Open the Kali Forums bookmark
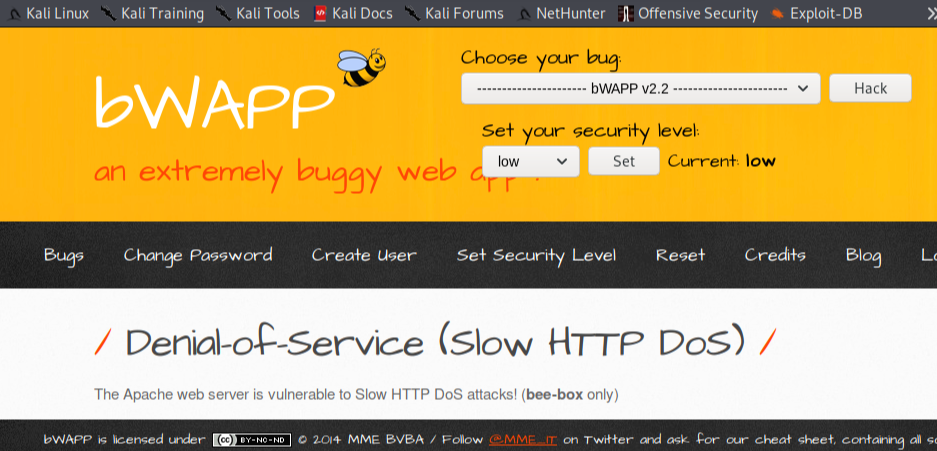The height and width of the screenshot is (451, 937). point(454,13)
